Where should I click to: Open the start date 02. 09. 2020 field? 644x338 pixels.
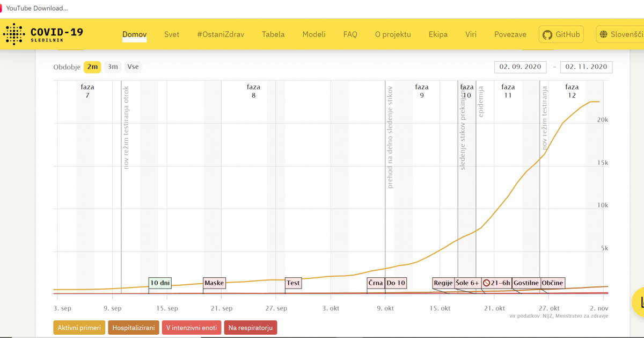(x=521, y=67)
